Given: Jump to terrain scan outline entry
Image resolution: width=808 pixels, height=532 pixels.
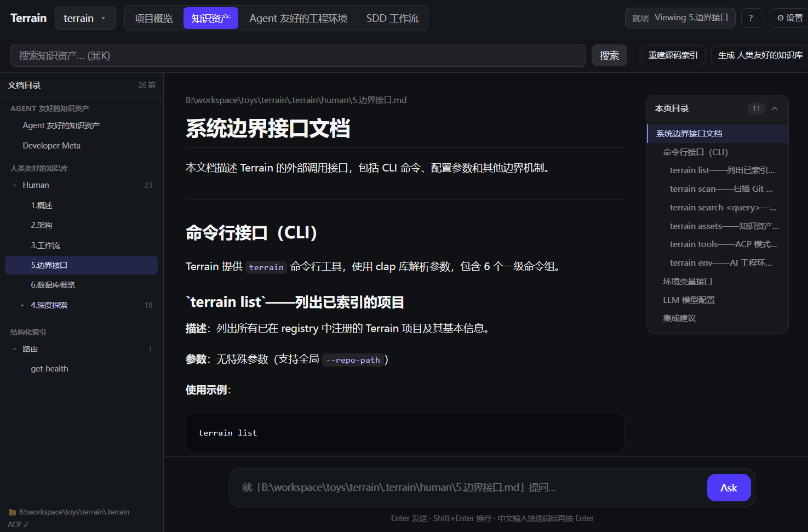Looking at the screenshot, I should (x=718, y=189).
